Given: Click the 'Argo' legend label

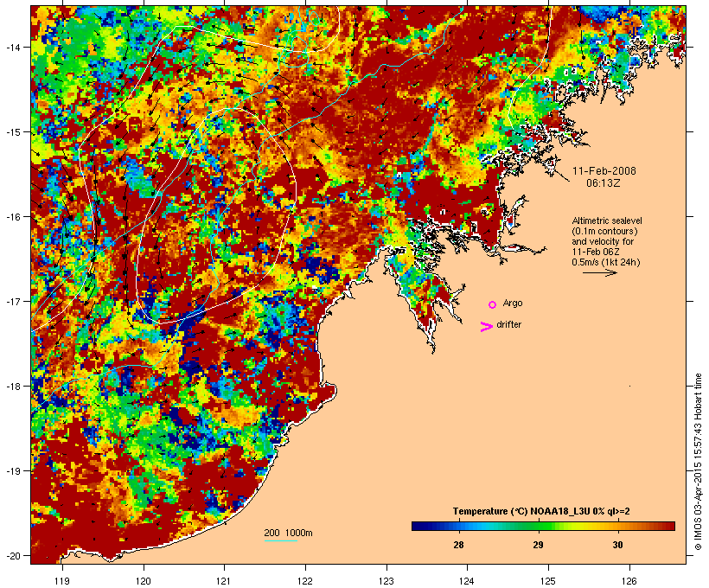Looking at the screenshot, I should tap(513, 303).
